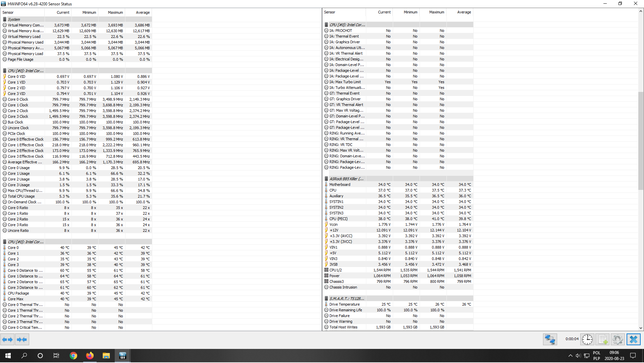Select the Core Max temperature row
Image resolution: width=644 pixels, height=363 pixels.
[x=76, y=299]
